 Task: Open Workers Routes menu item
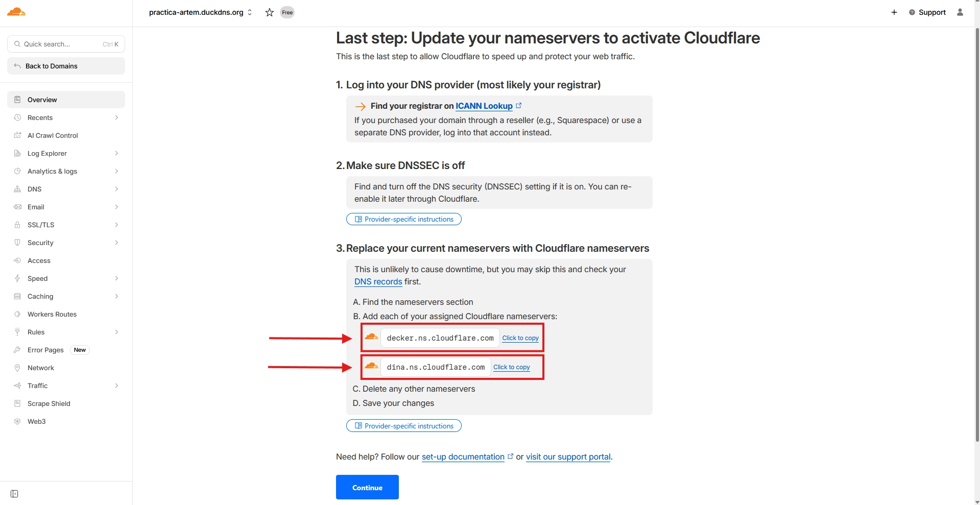52,314
